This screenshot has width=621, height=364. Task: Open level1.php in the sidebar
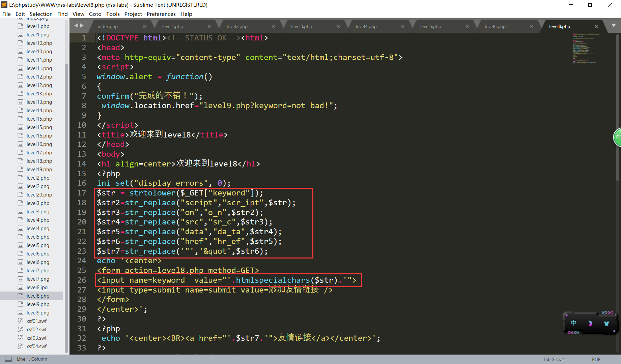(38, 26)
